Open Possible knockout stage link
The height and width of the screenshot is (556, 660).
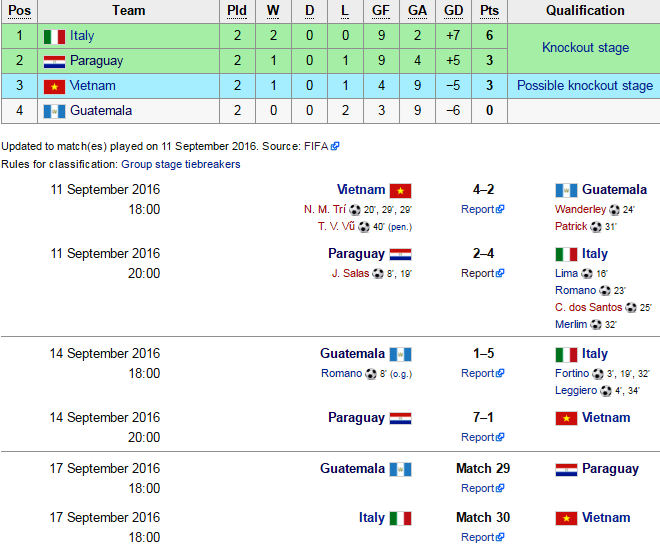(x=585, y=85)
